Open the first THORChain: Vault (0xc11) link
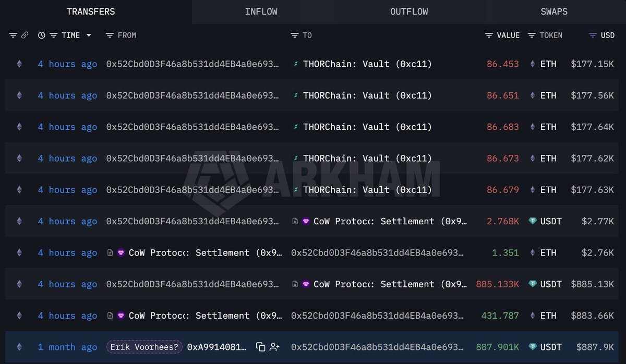626x364 pixels. [367, 64]
